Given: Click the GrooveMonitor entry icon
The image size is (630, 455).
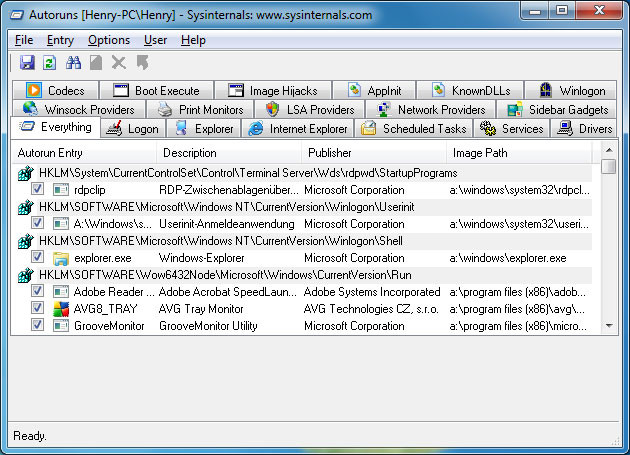Looking at the screenshot, I should pos(61,326).
